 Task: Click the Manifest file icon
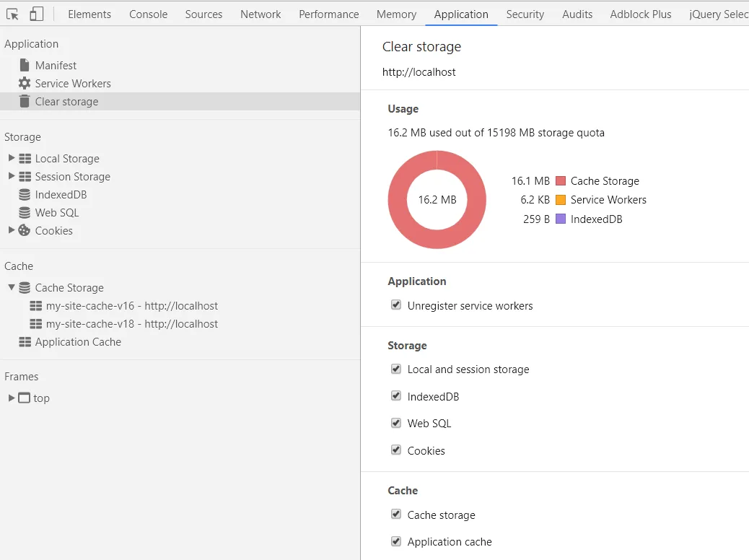25,65
